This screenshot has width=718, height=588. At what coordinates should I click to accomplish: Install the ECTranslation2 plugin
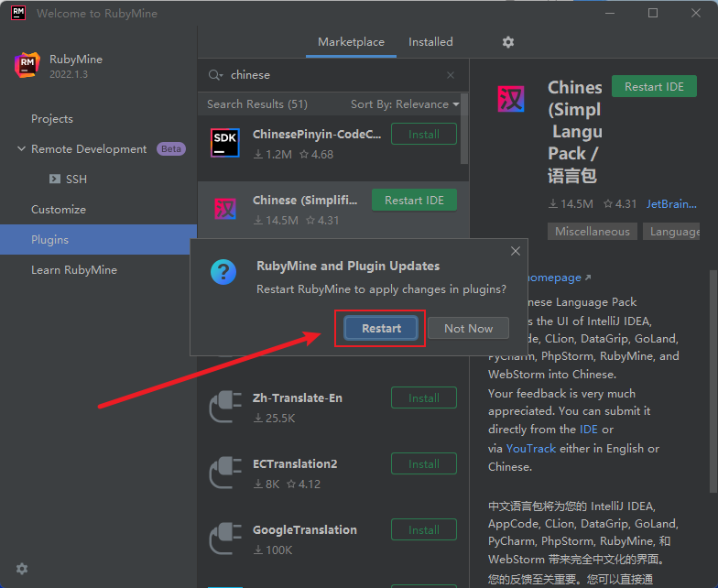pos(423,463)
